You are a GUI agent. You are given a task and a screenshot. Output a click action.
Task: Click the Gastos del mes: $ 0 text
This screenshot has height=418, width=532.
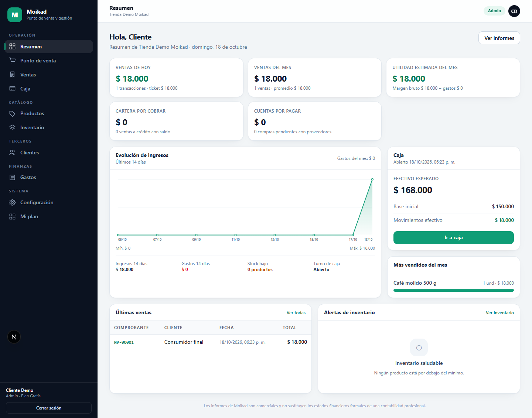point(356,158)
